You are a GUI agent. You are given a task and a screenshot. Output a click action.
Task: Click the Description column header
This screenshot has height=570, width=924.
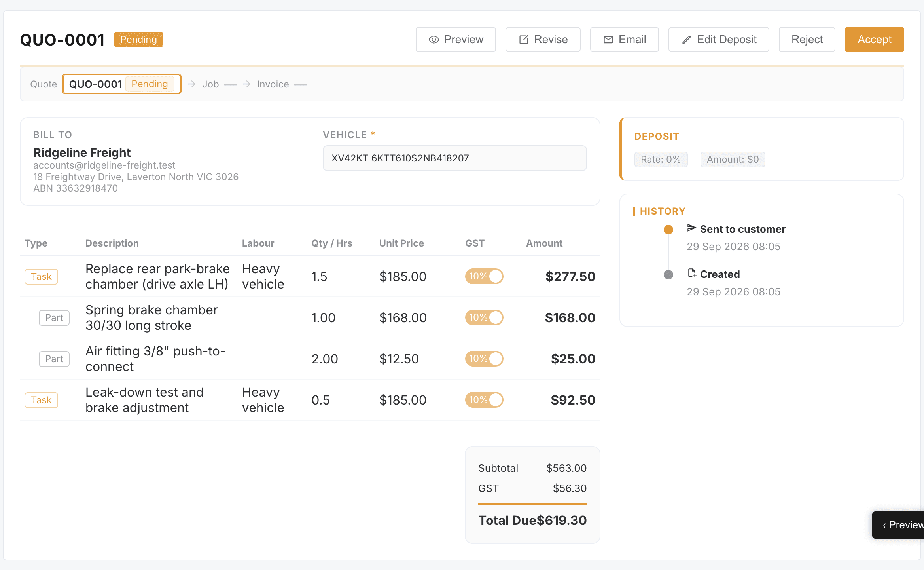coord(112,243)
